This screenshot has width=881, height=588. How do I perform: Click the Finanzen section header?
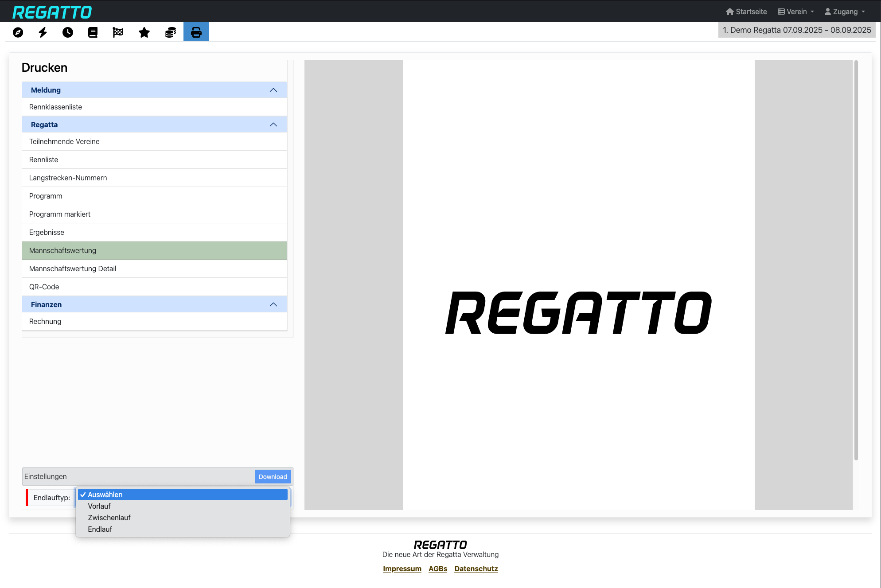(x=154, y=304)
